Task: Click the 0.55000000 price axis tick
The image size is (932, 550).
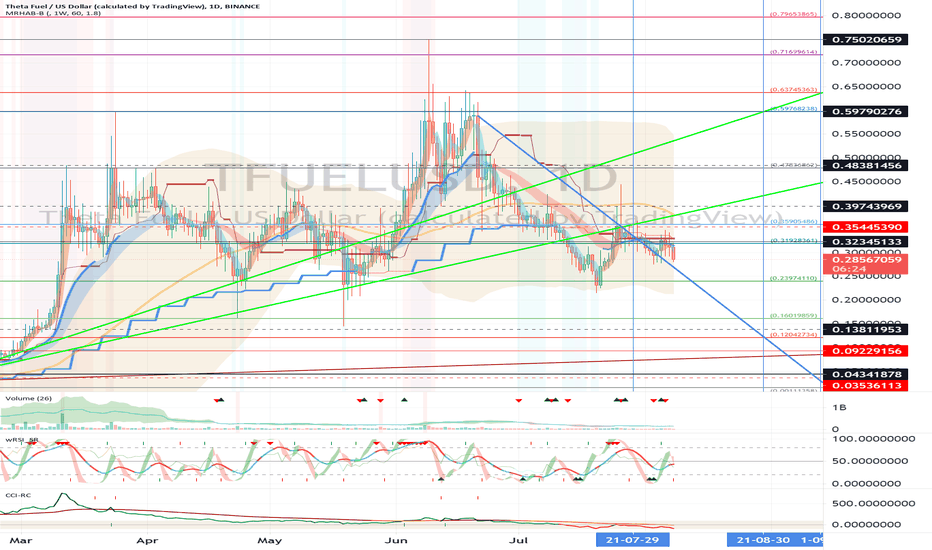Action: (x=866, y=134)
